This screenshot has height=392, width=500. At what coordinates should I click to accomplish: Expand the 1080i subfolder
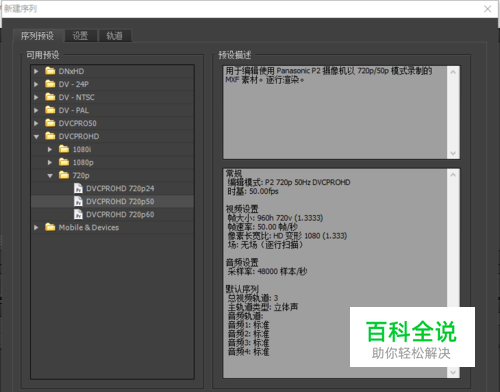tap(50, 149)
